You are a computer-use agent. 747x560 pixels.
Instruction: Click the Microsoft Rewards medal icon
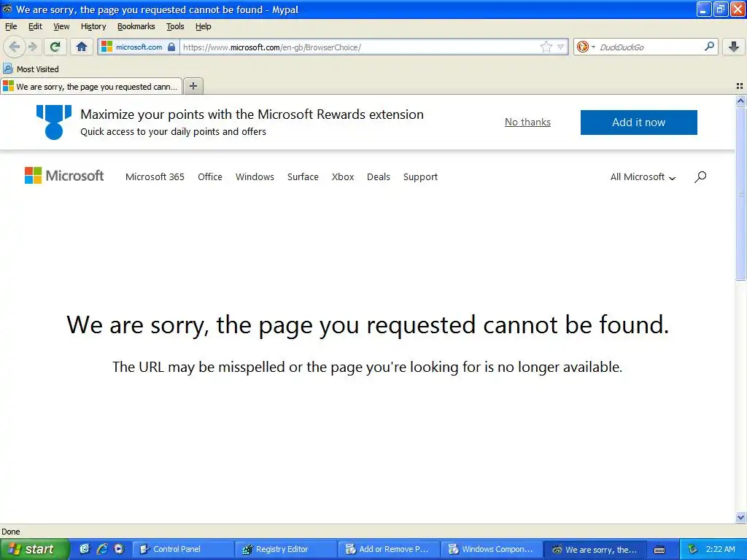click(54, 122)
